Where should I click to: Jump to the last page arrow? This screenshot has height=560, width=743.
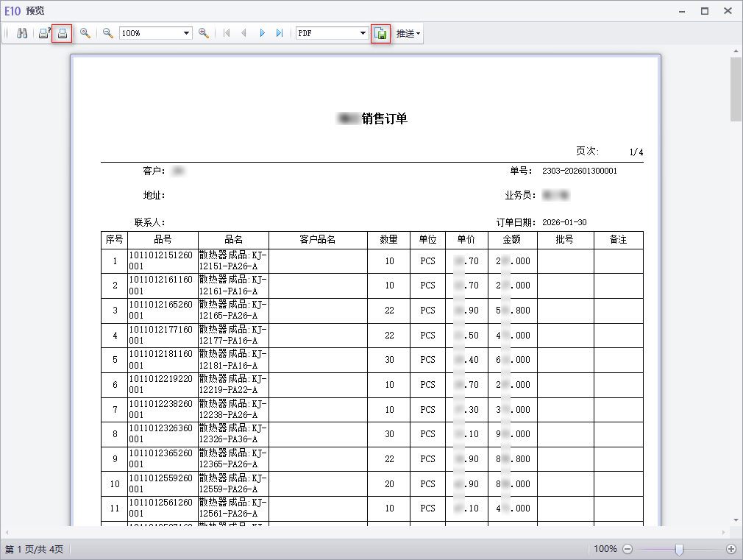coord(280,33)
